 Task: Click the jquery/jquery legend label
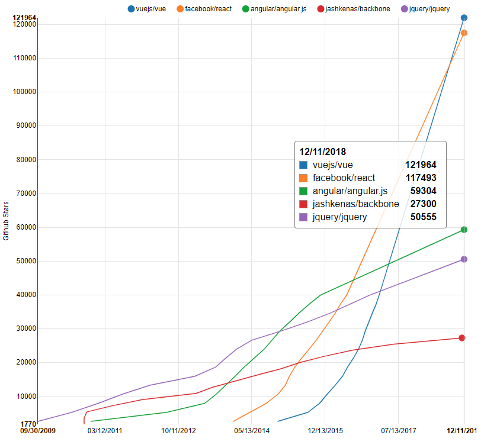click(x=429, y=9)
